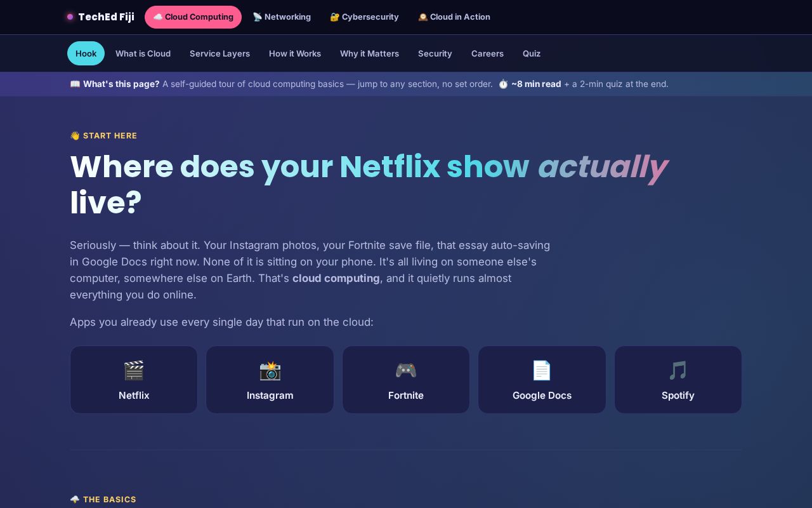Click the satellite icon beside Networking
Viewport: 812px width, 508px height.
point(258,17)
